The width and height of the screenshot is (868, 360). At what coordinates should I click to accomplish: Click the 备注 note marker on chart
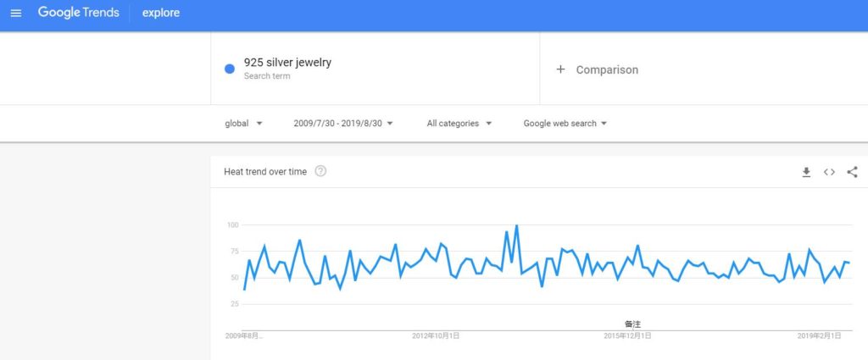click(x=632, y=324)
